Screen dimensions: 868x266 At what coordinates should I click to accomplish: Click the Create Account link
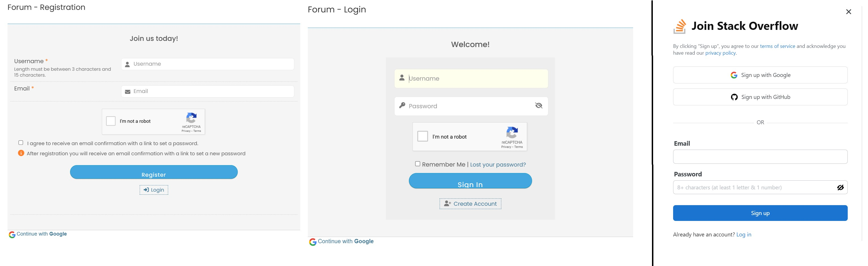pyautogui.click(x=470, y=204)
